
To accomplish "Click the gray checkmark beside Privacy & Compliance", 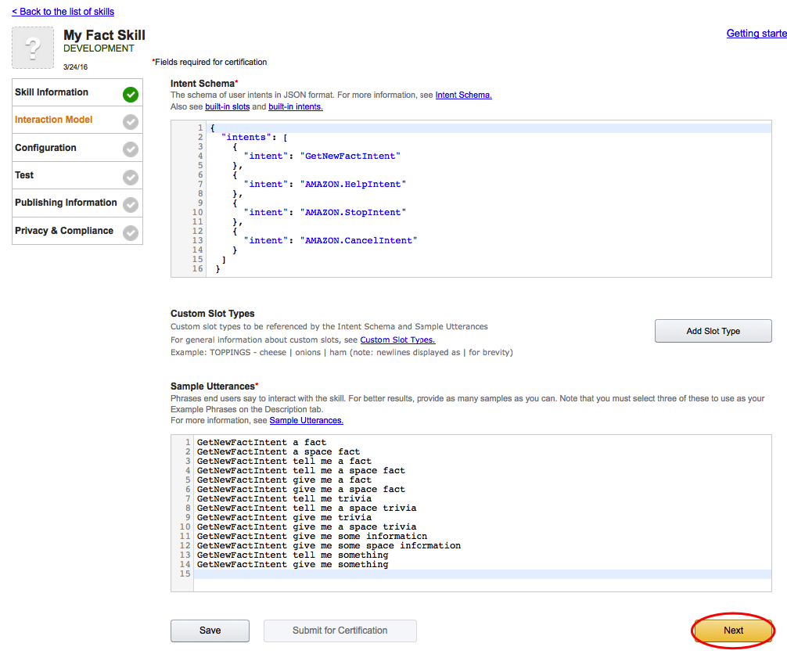I will pos(131,232).
